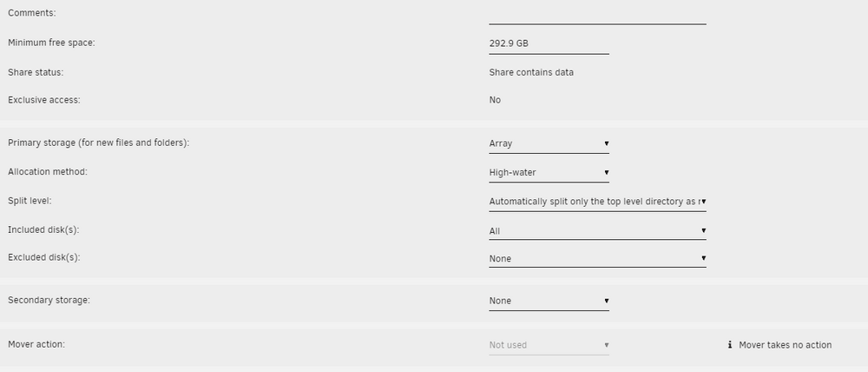The height and width of the screenshot is (372, 868).
Task: Click the 'Primary storage (for new files and folders):' label
Action: click(x=99, y=143)
